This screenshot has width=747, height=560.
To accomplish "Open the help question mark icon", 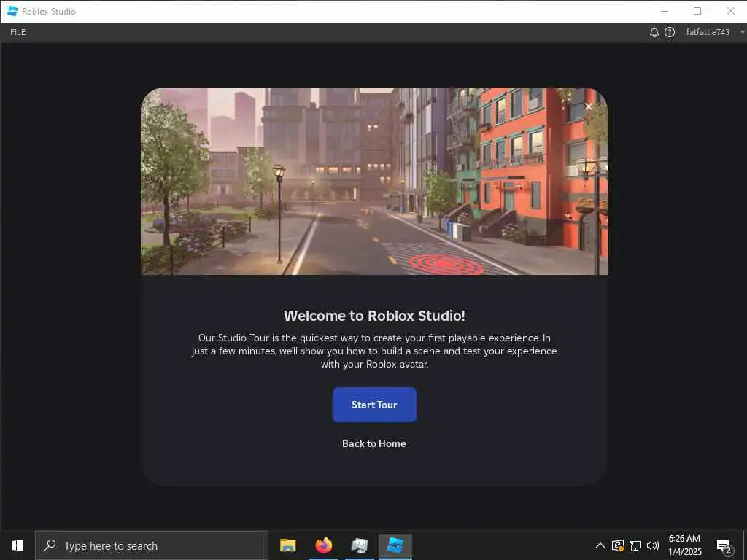I will 670,32.
